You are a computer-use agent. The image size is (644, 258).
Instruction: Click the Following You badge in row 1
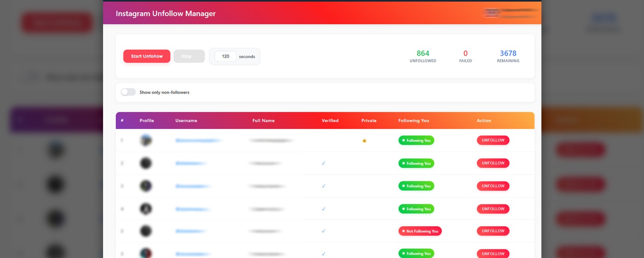coord(416,141)
